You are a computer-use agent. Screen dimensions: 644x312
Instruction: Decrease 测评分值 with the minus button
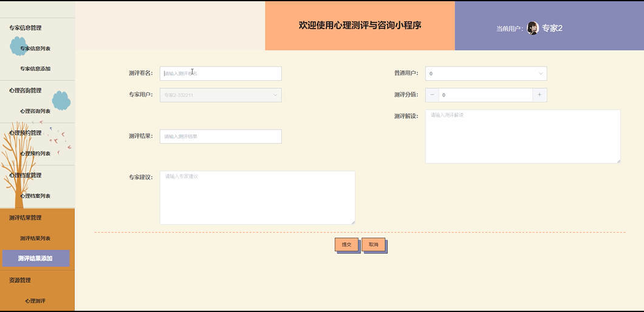point(432,95)
